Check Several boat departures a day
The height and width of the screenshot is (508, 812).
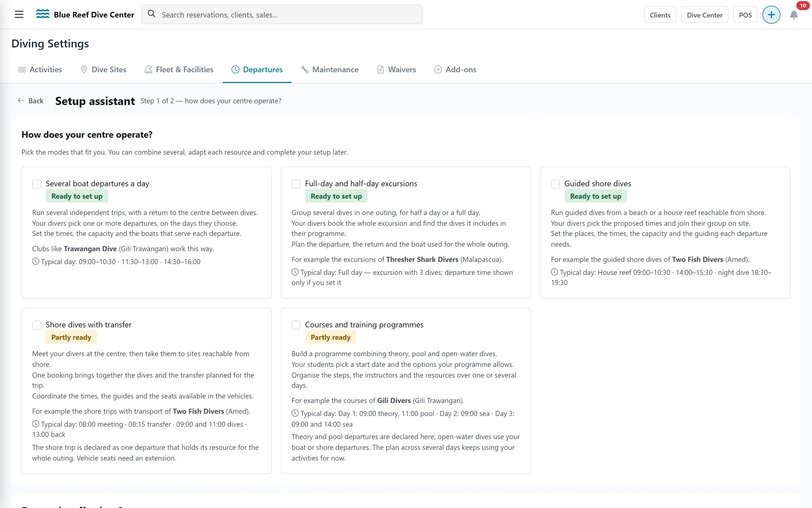pyautogui.click(x=37, y=184)
